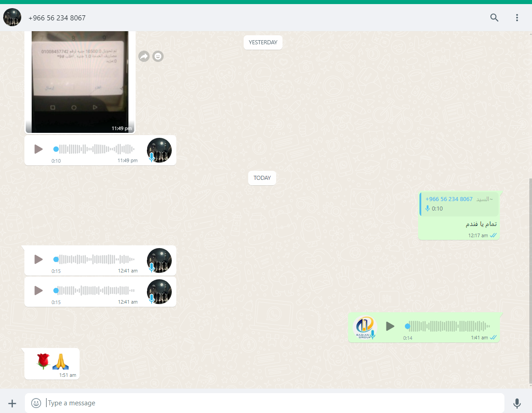Viewport: 532px width, 413px height.
Task: Click sender avatar on second 12:41 am voice message
Action: 159,291
